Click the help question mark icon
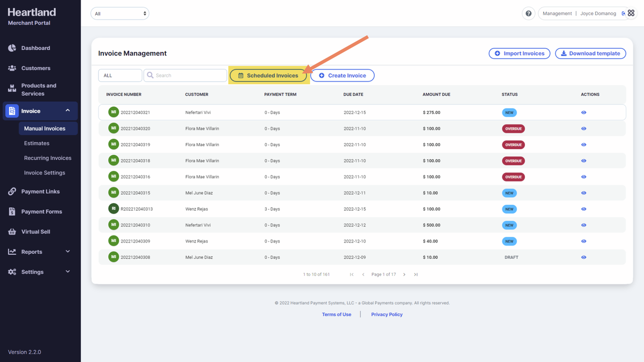The height and width of the screenshot is (362, 644). pos(528,14)
